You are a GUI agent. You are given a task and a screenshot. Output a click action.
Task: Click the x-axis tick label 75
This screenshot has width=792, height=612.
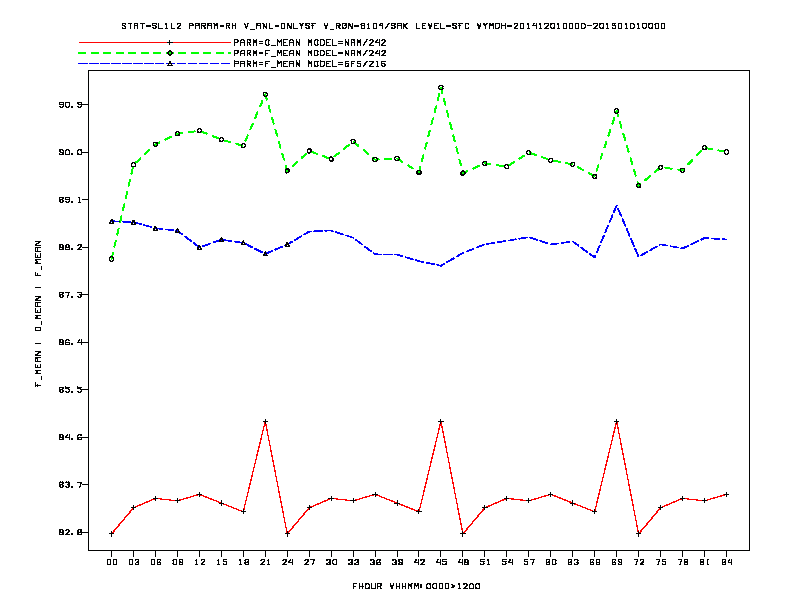coord(661,562)
